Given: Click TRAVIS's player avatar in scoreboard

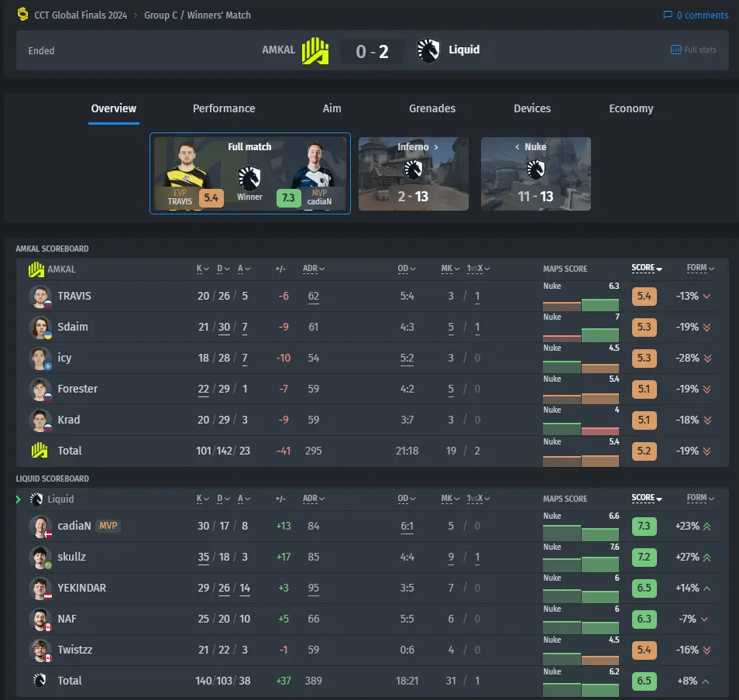Looking at the screenshot, I should pos(40,297).
